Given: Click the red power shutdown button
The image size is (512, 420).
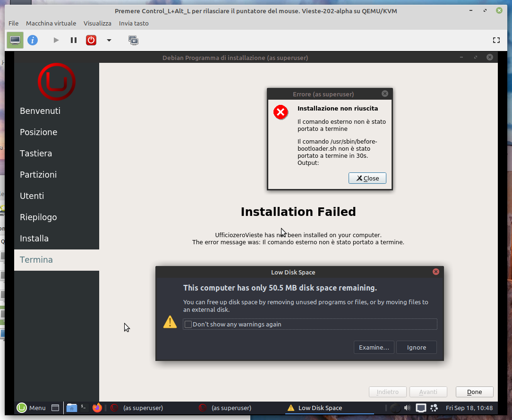Looking at the screenshot, I should [91, 40].
